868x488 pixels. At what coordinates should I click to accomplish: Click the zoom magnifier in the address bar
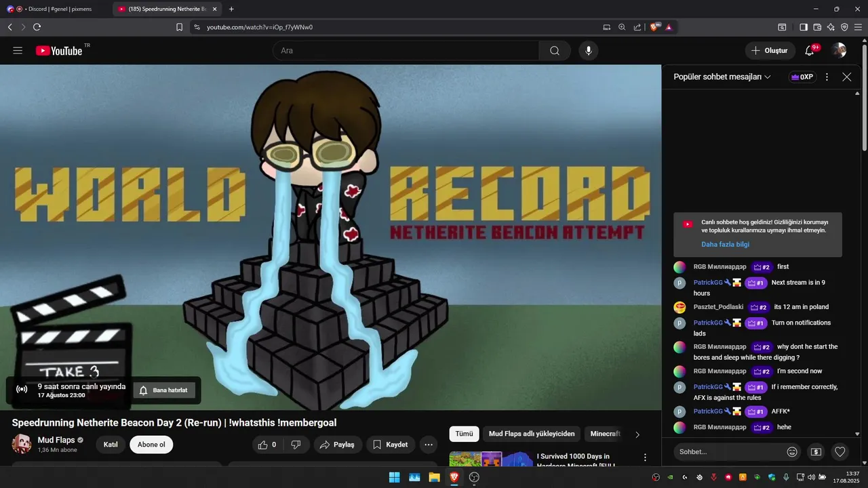[x=622, y=27]
